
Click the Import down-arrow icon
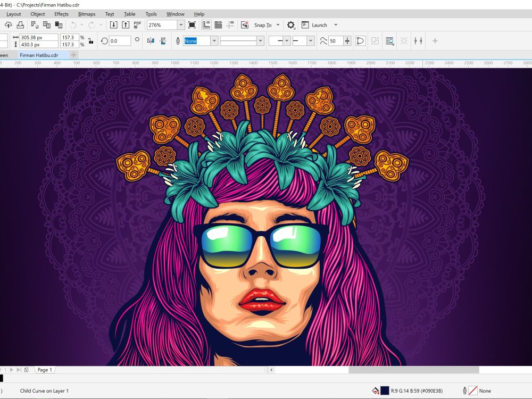click(x=114, y=25)
